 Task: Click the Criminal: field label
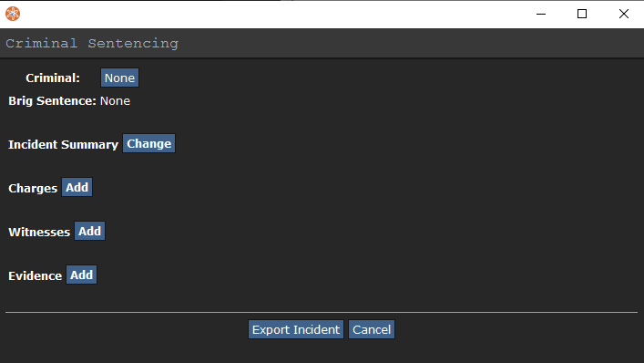point(53,78)
